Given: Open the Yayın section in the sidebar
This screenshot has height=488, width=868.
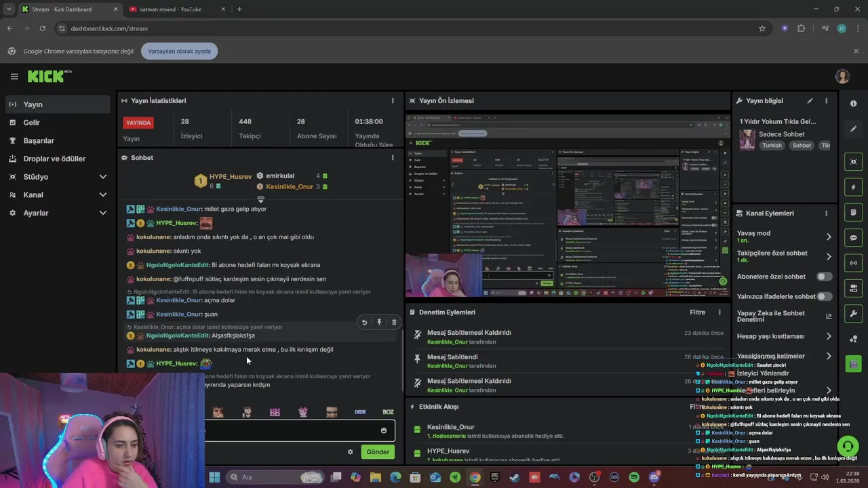Looking at the screenshot, I should (x=58, y=104).
